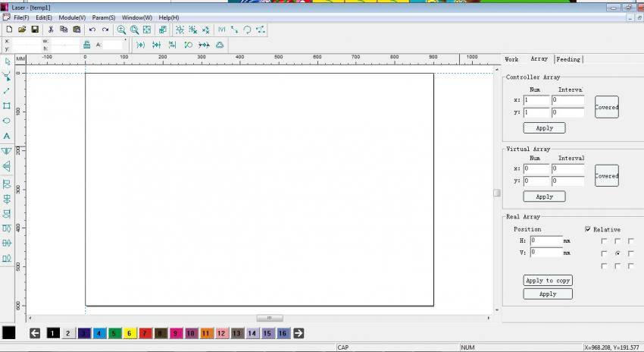Click the New file icon
Viewport: 644px width, 352px height.
point(9,30)
